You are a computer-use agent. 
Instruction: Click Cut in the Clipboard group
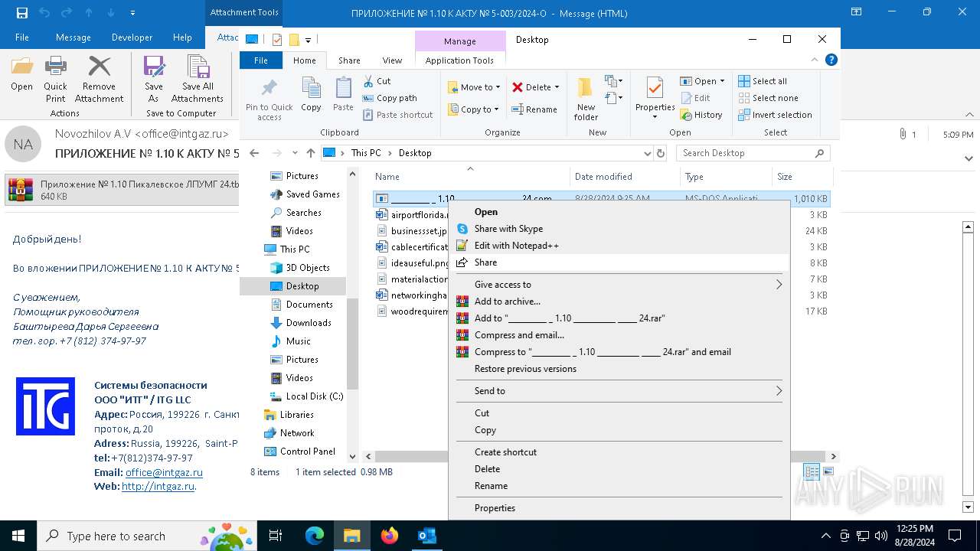(377, 81)
